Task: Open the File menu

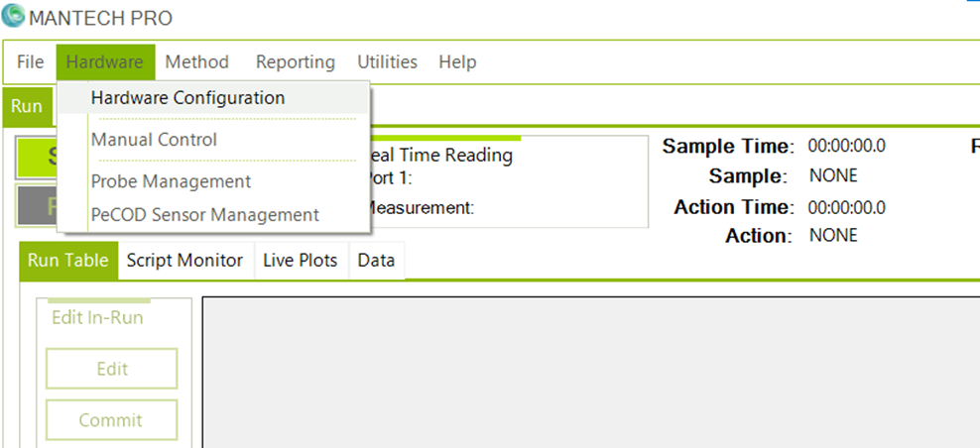Action: [31, 61]
